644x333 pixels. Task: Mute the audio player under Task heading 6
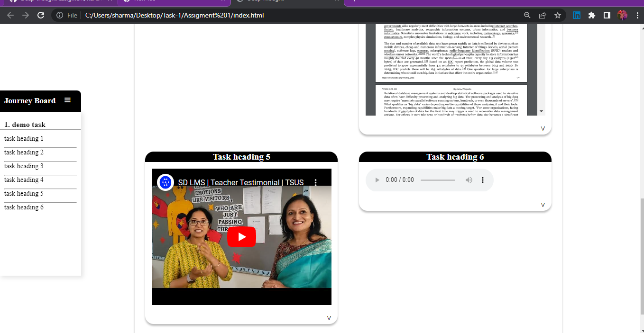(469, 180)
